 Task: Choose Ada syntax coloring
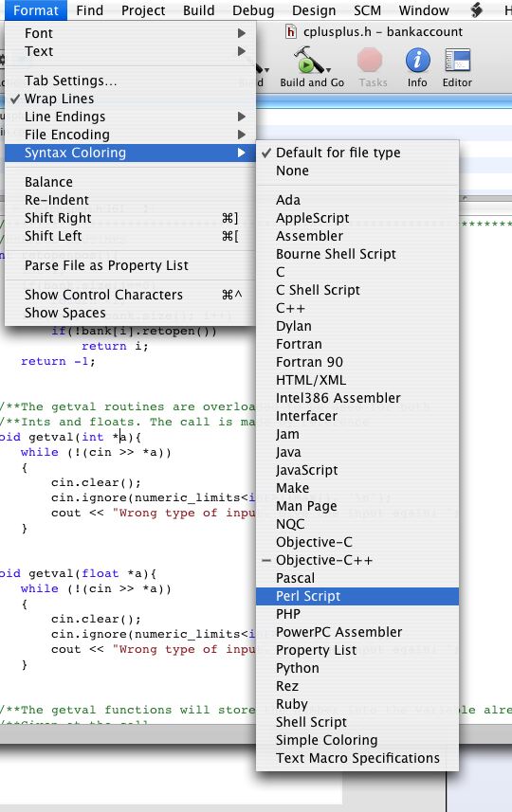(357, 200)
